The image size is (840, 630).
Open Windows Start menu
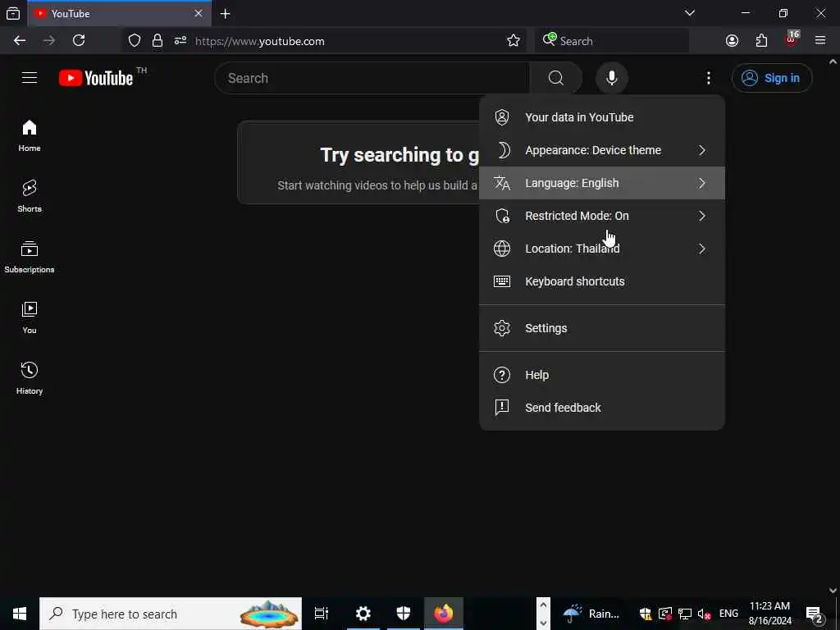pos(20,614)
